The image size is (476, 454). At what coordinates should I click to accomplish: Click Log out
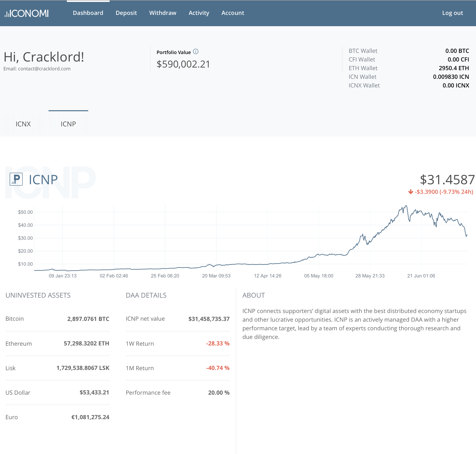(x=452, y=13)
